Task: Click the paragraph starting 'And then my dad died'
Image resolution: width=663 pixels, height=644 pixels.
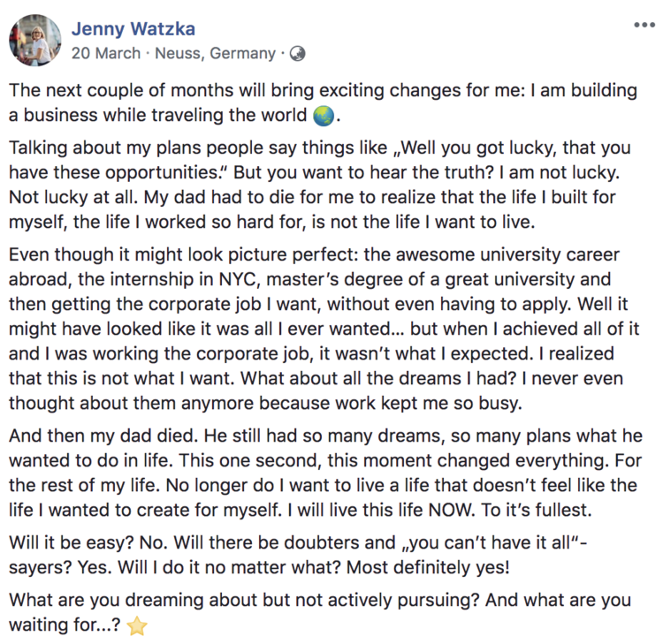Action: click(325, 473)
